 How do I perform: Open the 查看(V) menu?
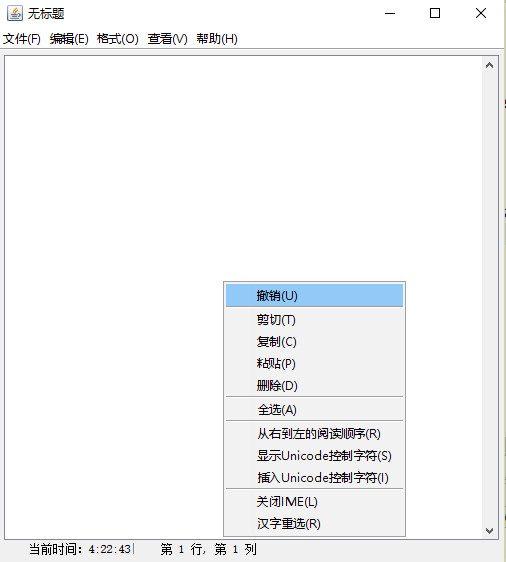pyautogui.click(x=167, y=39)
